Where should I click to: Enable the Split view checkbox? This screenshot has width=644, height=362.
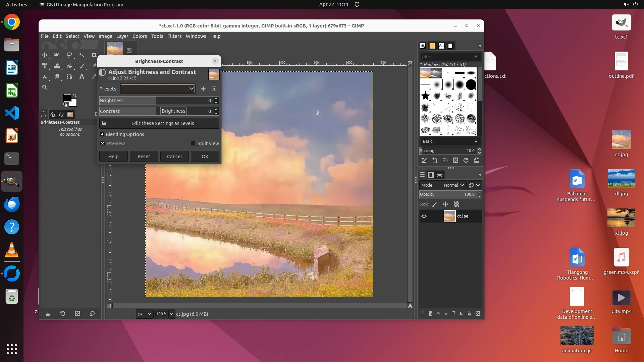pyautogui.click(x=193, y=143)
